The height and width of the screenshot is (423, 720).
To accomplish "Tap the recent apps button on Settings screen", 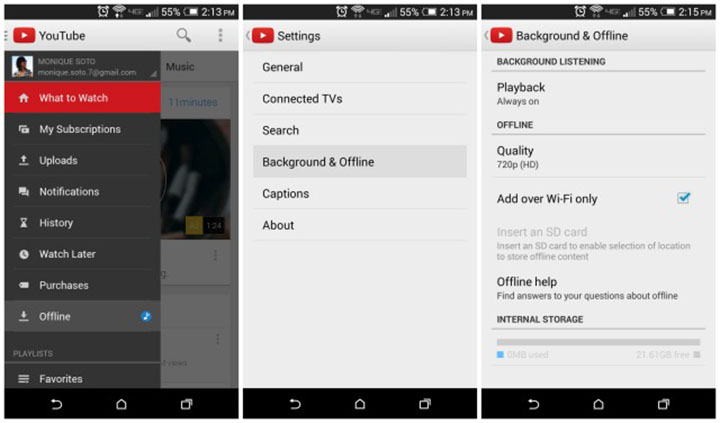I will point(425,404).
